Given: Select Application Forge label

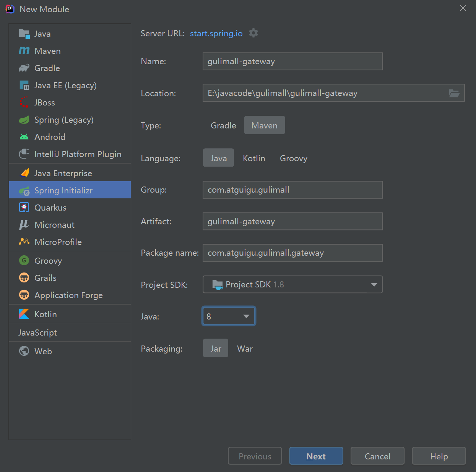Looking at the screenshot, I should click(68, 295).
